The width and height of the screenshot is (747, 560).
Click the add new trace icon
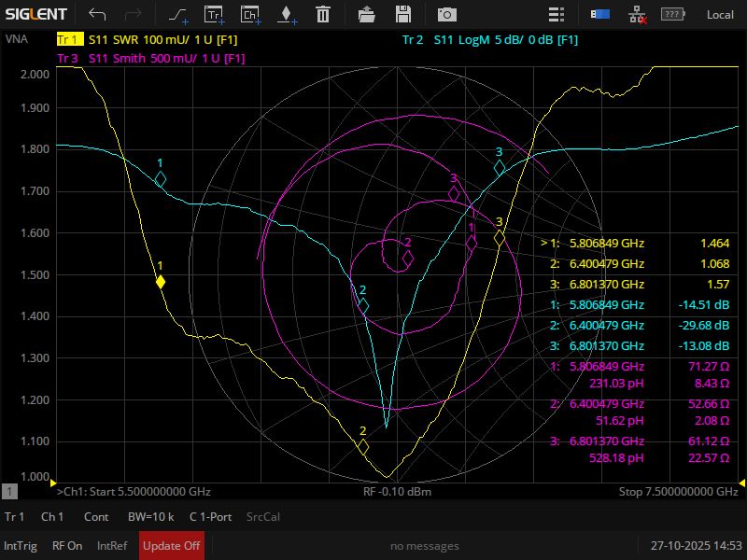[x=214, y=14]
